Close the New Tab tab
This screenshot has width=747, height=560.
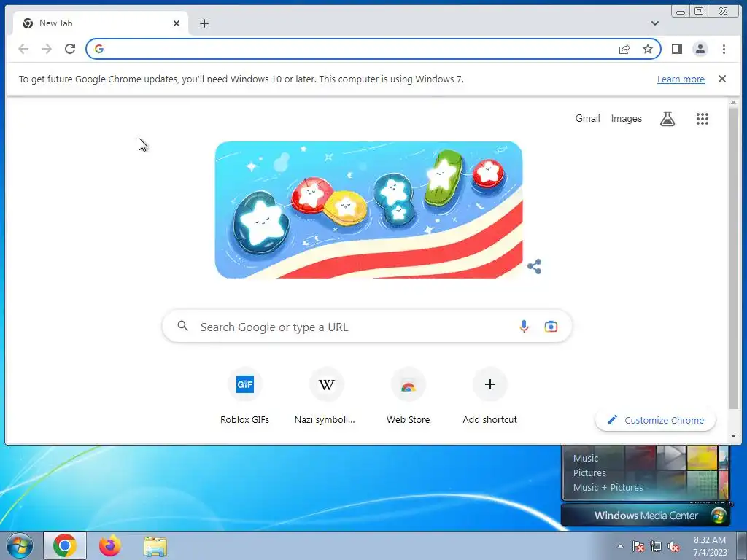177,23
